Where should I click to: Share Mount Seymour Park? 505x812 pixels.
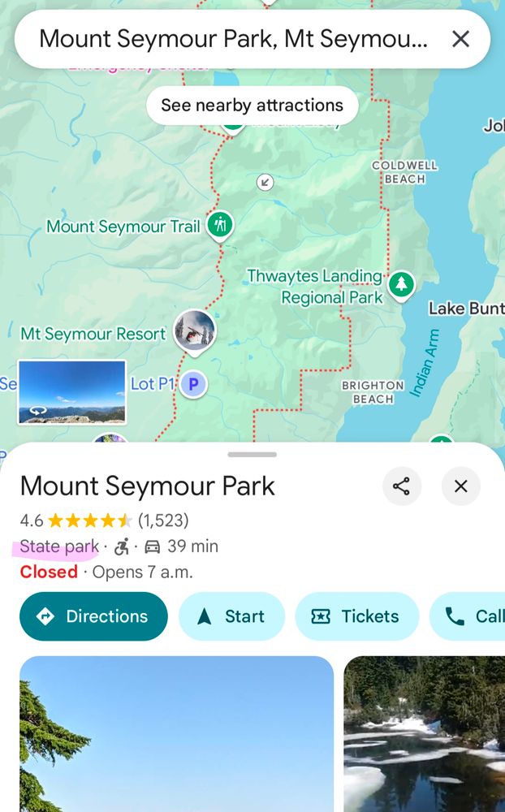pyautogui.click(x=402, y=486)
